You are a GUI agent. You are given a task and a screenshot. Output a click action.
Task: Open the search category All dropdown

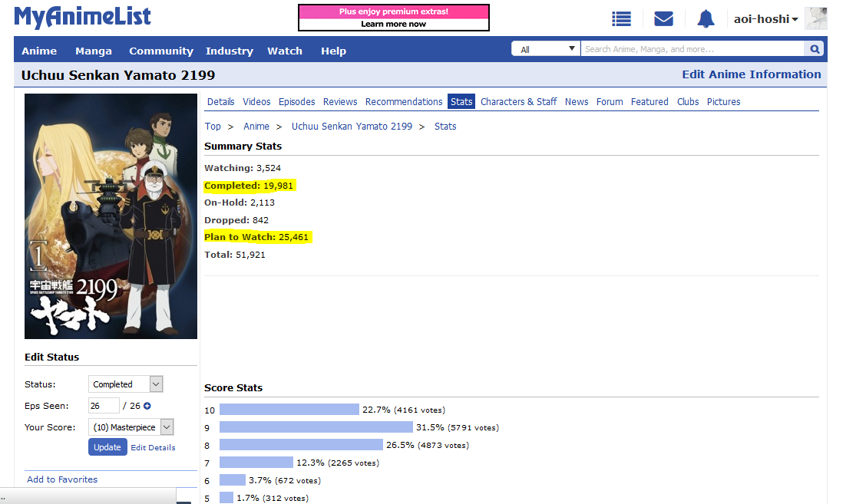click(x=546, y=49)
